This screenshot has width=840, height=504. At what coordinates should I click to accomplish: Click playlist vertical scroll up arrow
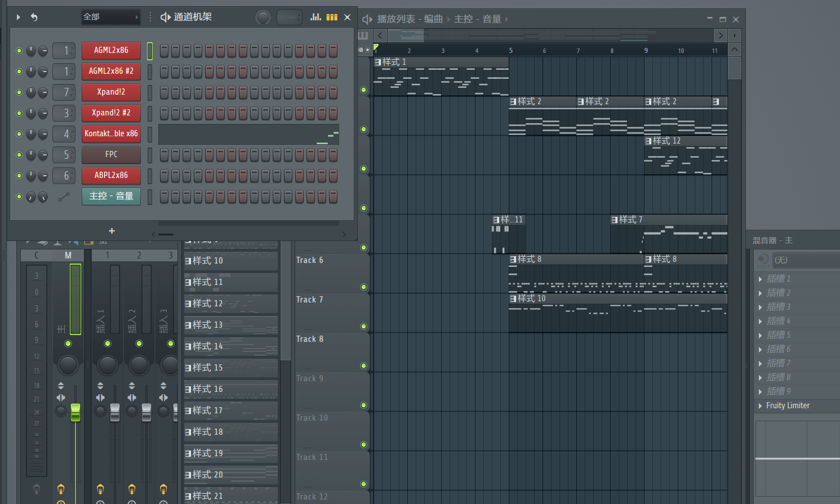pos(734,50)
